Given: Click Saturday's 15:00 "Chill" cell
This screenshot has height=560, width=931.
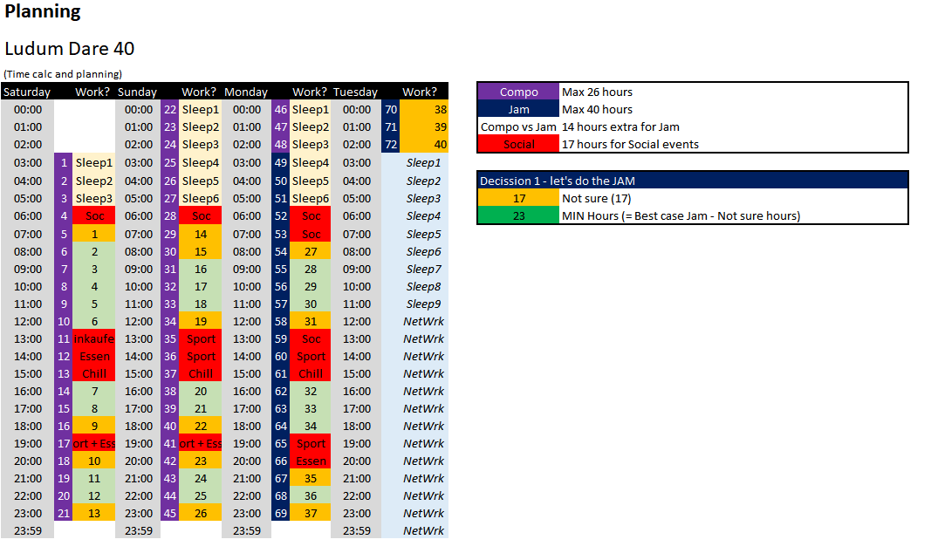Looking at the screenshot, I should pos(94,373).
